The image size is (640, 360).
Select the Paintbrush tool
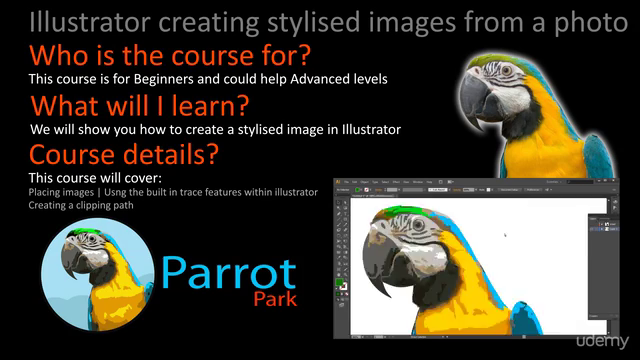(x=338, y=224)
